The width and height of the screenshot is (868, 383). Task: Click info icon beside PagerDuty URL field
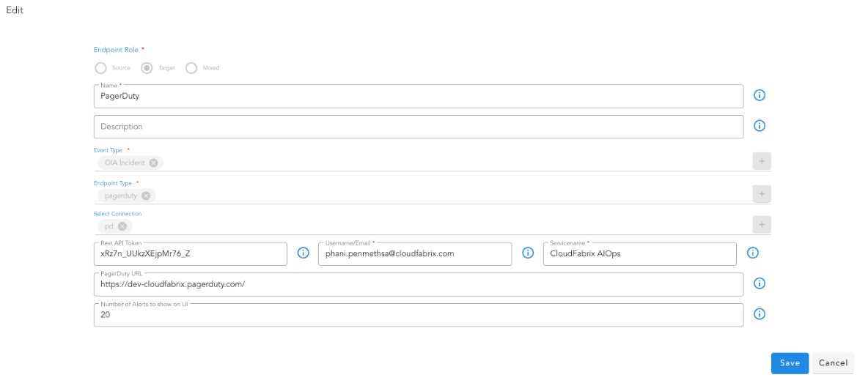coord(759,283)
